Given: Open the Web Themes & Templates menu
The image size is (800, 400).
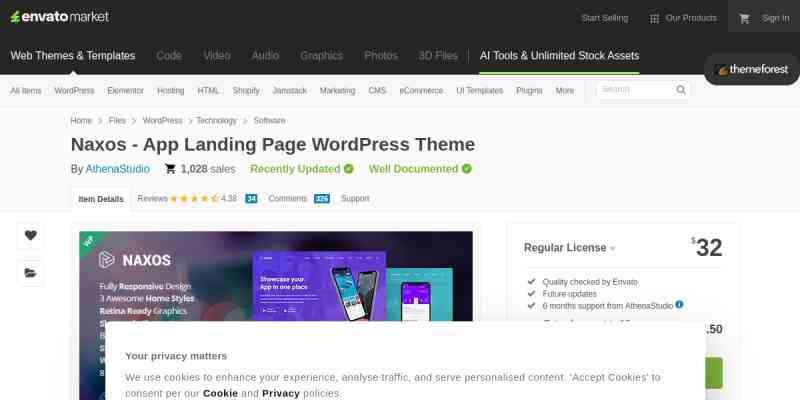Looking at the screenshot, I should coord(72,56).
